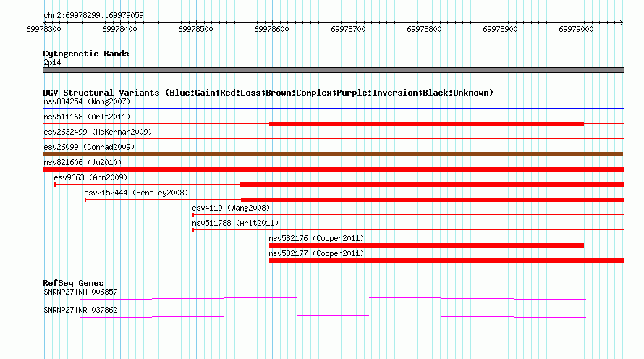
Task: Open the DGV Structural Variants track title
Action: click(x=268, y=93)
